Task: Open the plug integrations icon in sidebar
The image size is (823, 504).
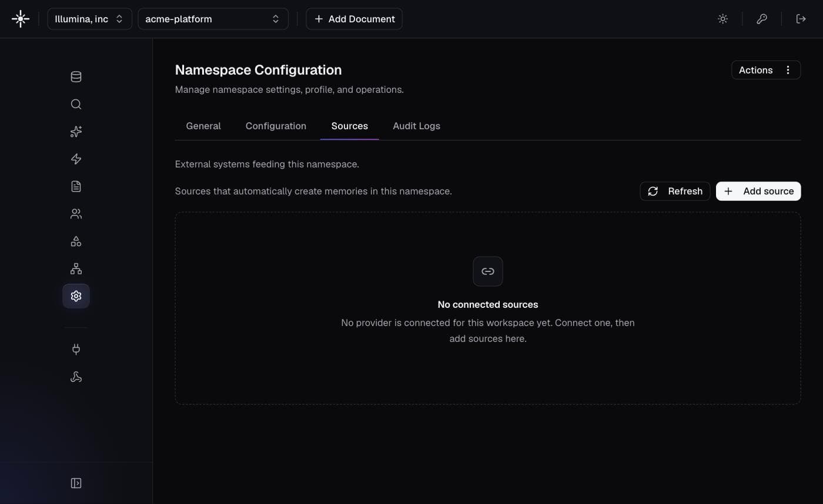Action: click(76, 350)
